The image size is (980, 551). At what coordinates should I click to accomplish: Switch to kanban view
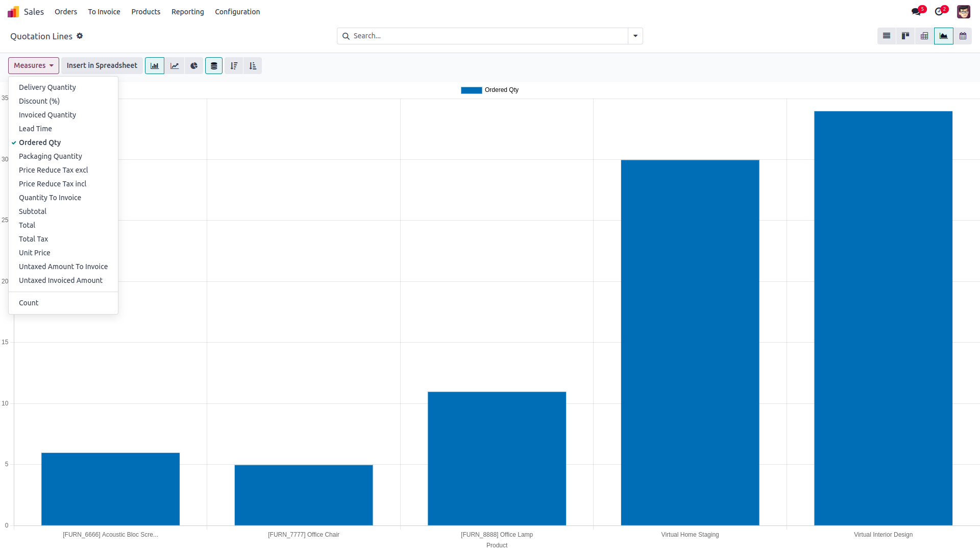click(x=905, y=36)
